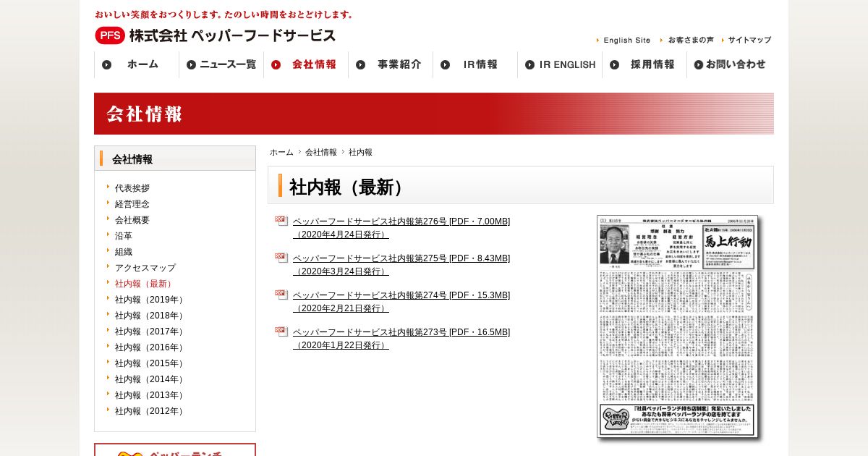Select 会社情報 navigation item
The image size is (868, 456).
point(306,64)
